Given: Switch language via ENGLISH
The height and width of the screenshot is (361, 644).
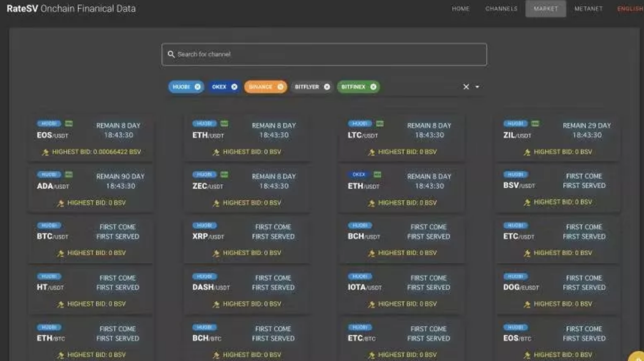Looking at the screenshot, I should [631, 9].
